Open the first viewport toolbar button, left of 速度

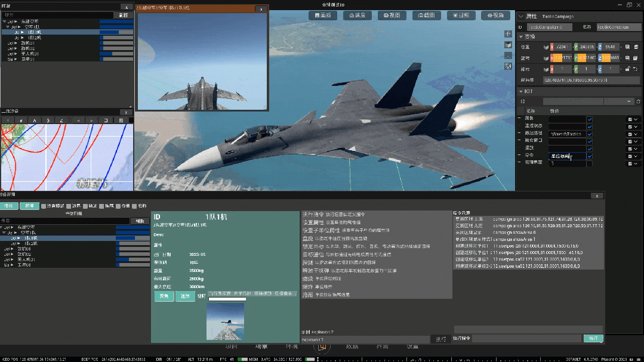point(323,15)
